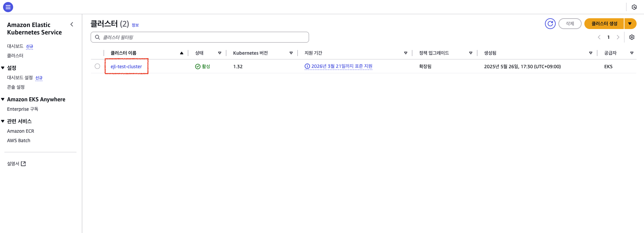Open the 클러스터 생성 dropdown arrow

coord(630,24)
